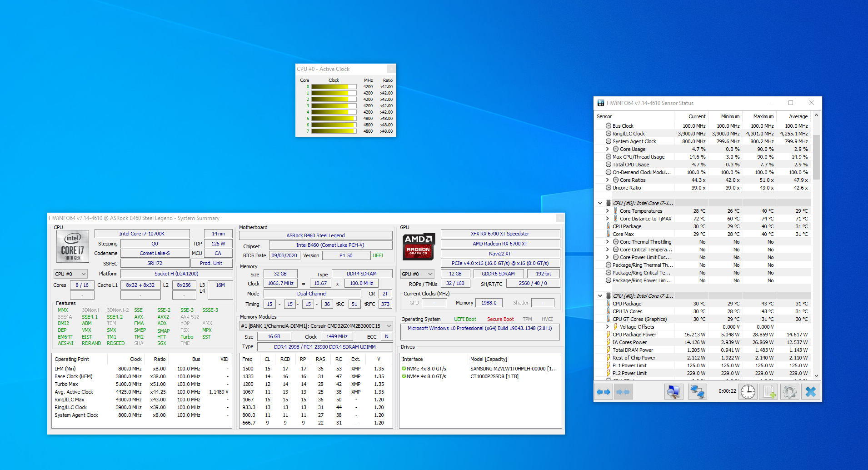Click the Comet Lake-S codename field
The image size is (868, 470).
[155, 253]
